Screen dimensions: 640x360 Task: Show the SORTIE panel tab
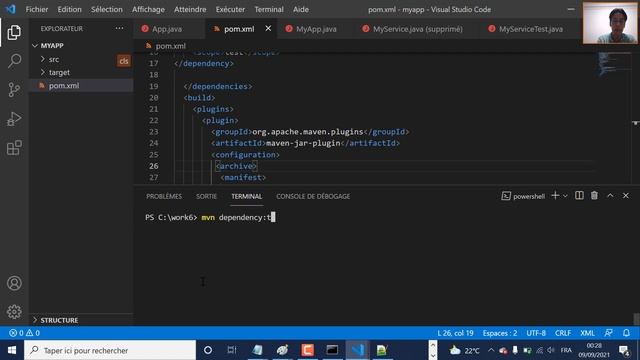click(x=207, y=196)
